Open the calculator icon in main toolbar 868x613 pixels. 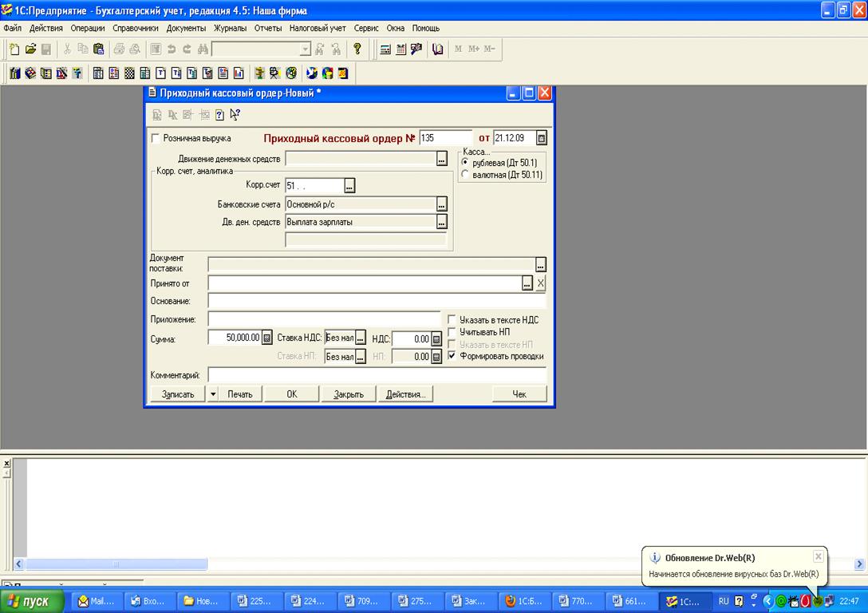385,49
